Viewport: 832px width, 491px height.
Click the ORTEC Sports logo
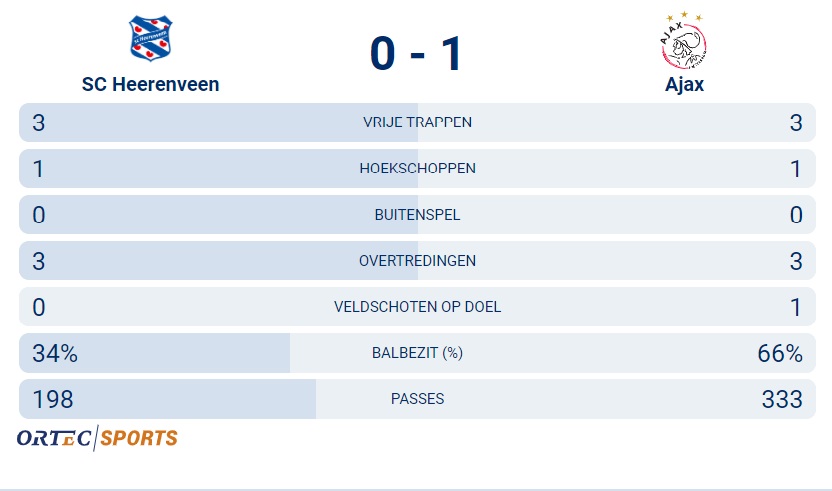(x=97, y=438)
